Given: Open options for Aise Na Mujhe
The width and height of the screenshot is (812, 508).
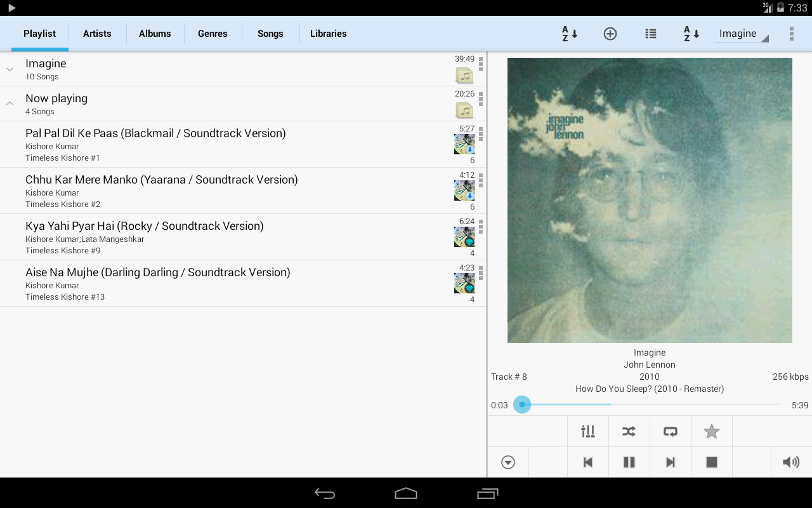Looking at the screenshot, I should coord(481,273).
